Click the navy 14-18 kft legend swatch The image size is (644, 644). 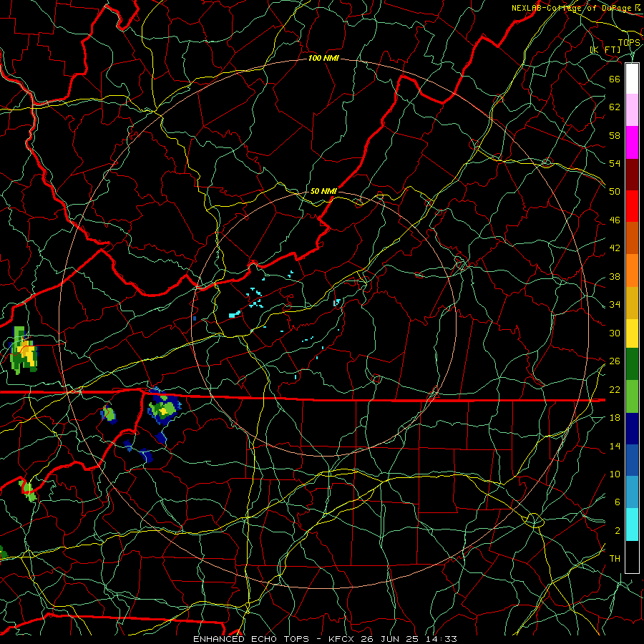pyautogui.click(x=632, y=429)
